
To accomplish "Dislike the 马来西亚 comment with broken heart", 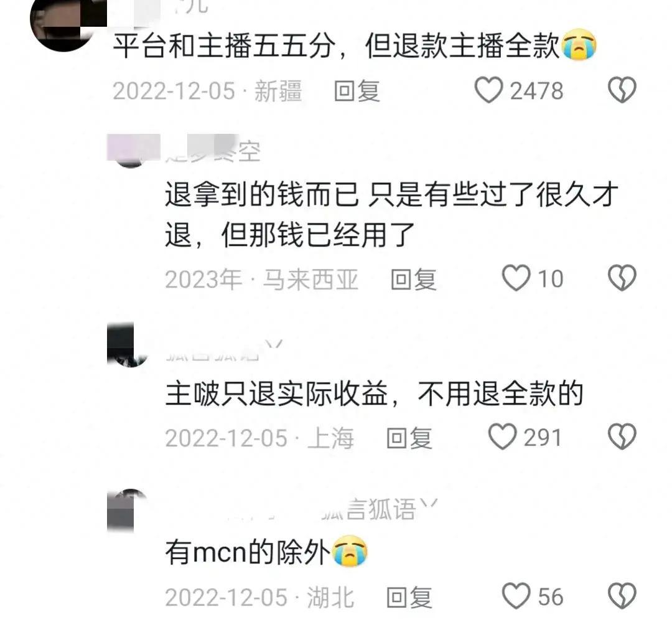I will (622, 278).
